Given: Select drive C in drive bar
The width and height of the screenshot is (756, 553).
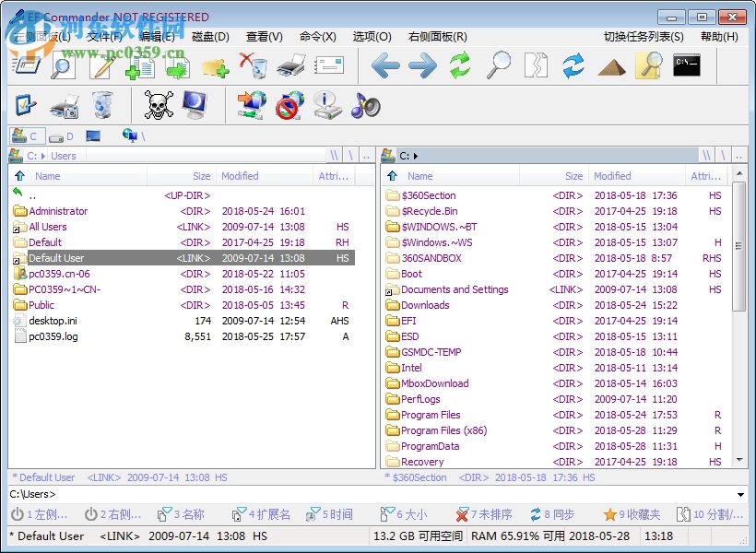Looking at the screenshot, I should [25, 136].
